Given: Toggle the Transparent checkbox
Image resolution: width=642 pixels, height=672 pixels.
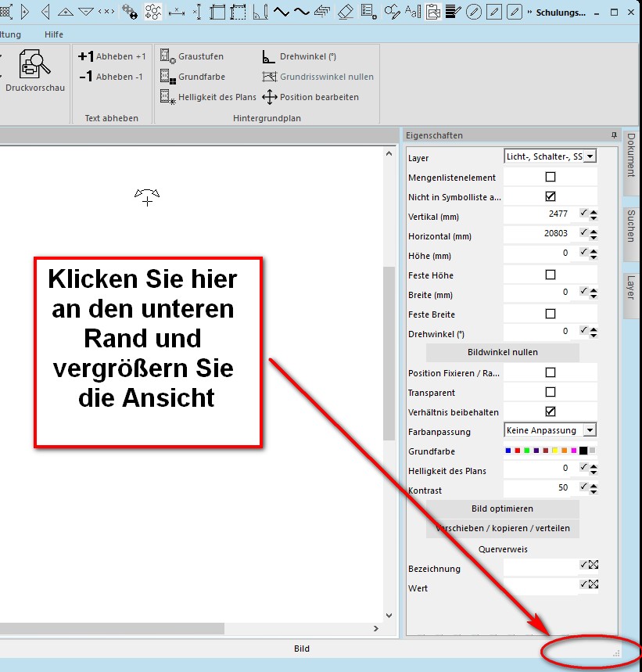Looking at the screenshot, I should pyautogui.click(x=550, y=393).
